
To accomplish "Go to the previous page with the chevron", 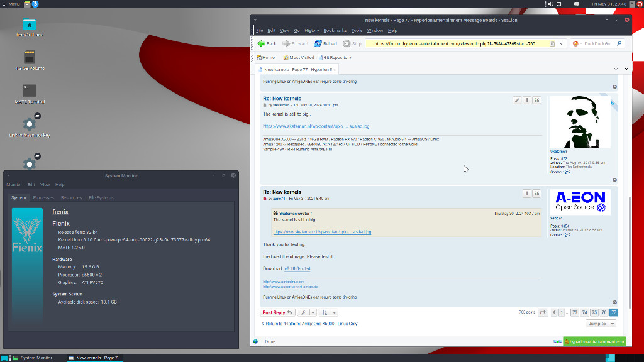I will [554, 313].
